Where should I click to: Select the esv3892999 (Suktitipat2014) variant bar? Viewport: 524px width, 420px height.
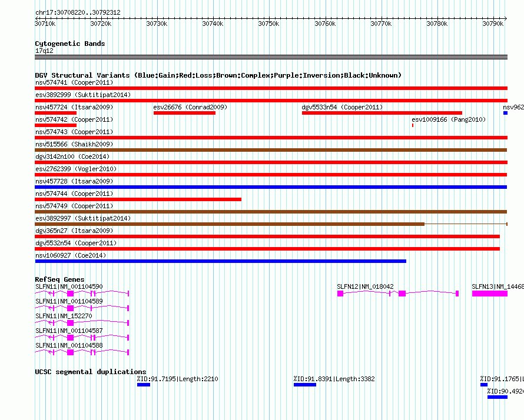[271, 101]
